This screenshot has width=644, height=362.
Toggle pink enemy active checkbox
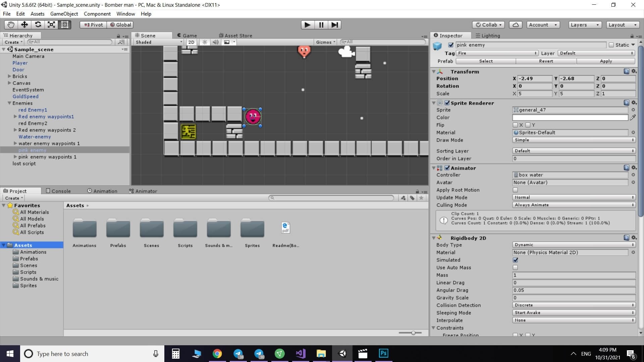pos(451,45)
